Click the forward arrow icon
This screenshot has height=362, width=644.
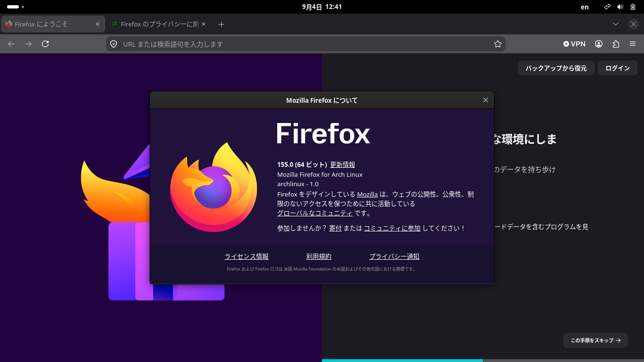coord(28,44)
